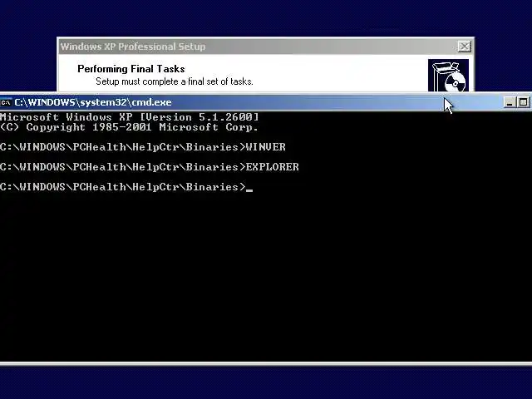Image resolution: width=532 pixels, height=399 pixels.
Task: Click the WINVER command line
Action: click(x=143, y=147)
